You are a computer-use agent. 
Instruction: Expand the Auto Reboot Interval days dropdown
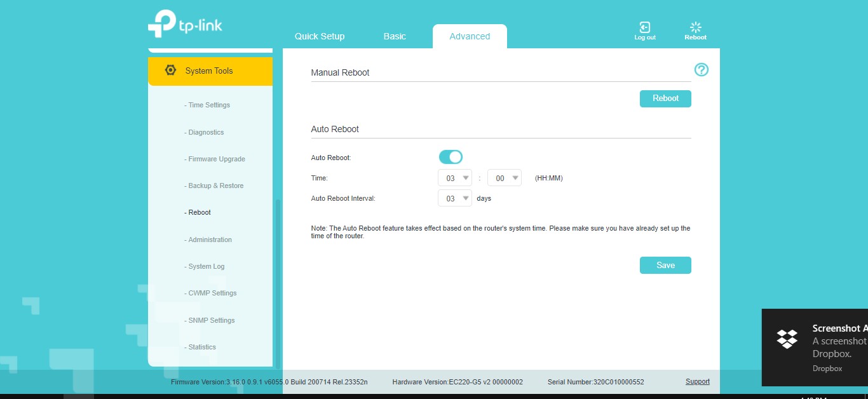(x=455, y=199)
